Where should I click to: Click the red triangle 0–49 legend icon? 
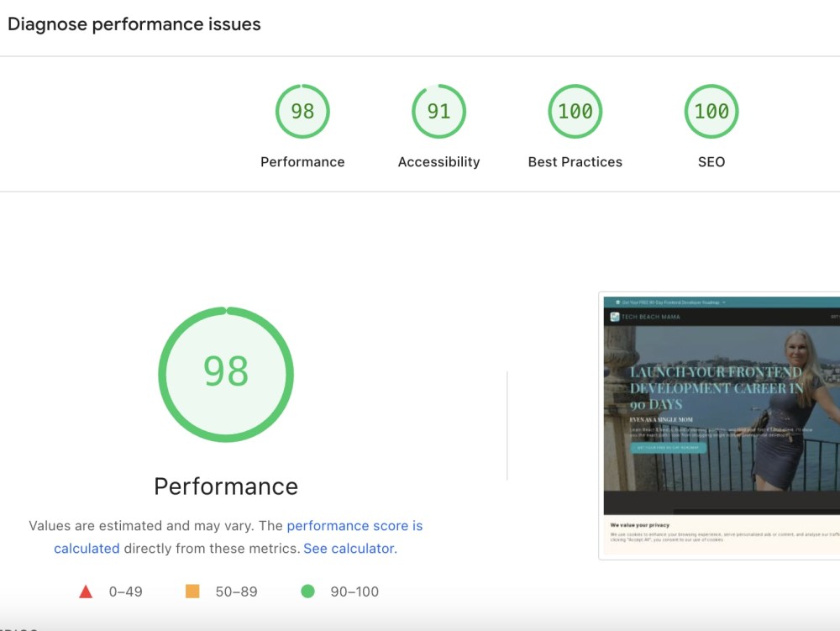coord(86,592)
